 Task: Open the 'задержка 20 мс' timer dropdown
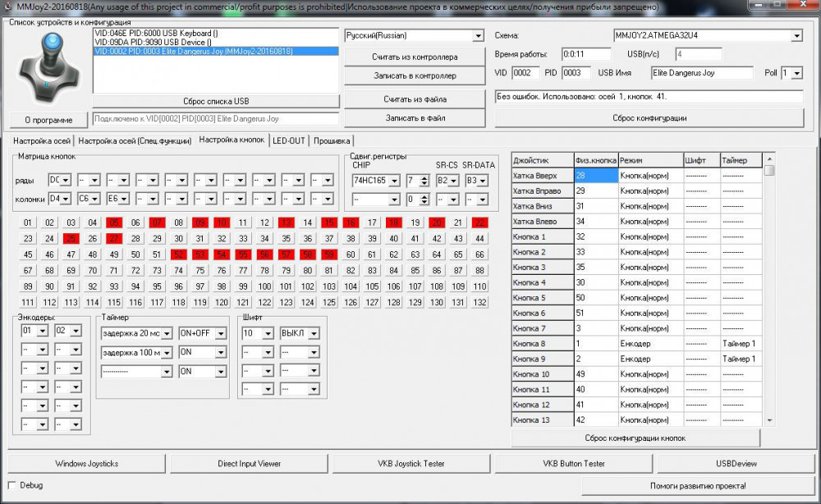(167, 333)
